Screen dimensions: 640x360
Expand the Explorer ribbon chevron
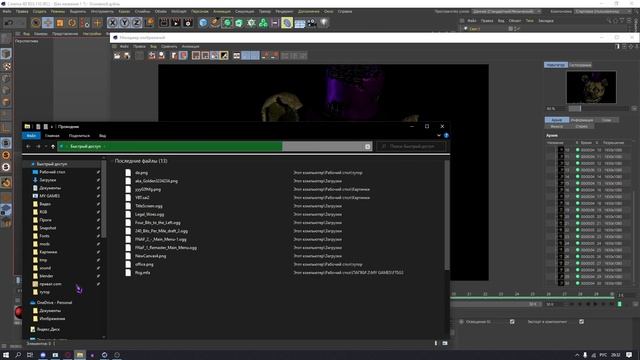[x=439, y=136]
